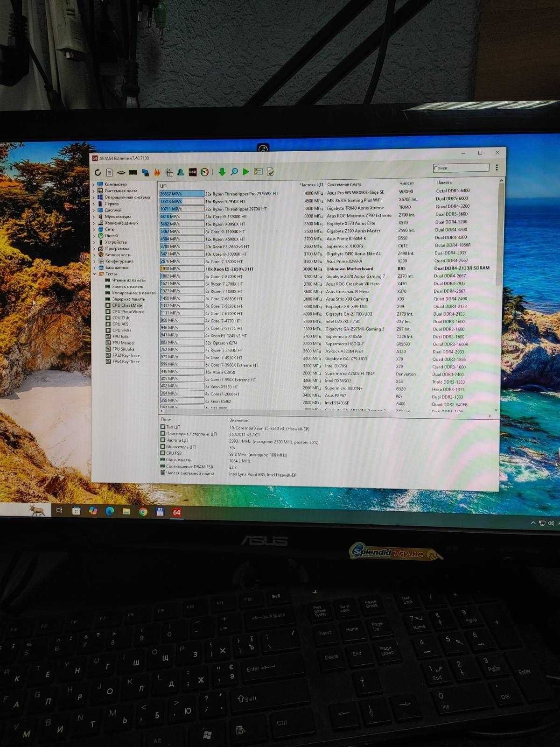Click the report-with-checkmark toolbar icon
Screen dimensions: 560x747
[x=270, y=172]
